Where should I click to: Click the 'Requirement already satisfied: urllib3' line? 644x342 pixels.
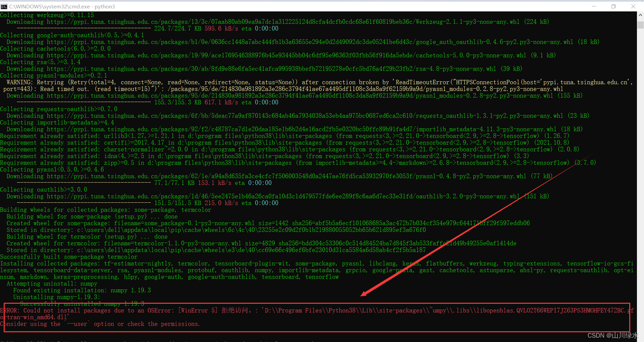[284, 136]
